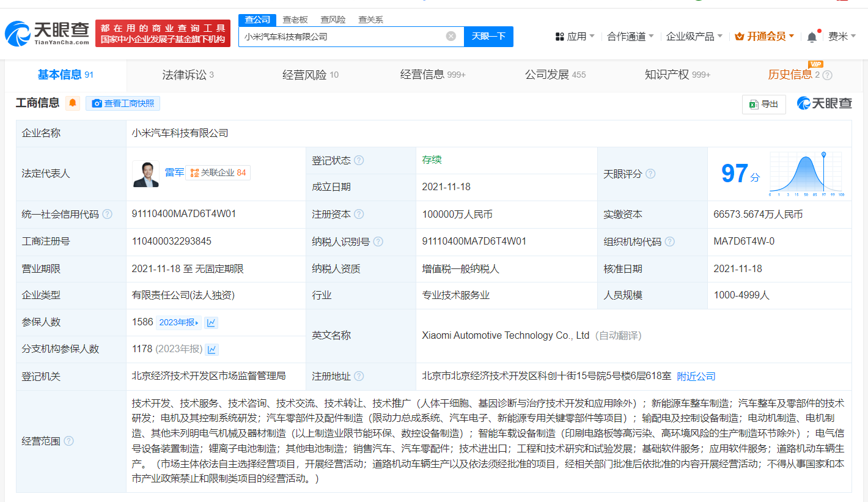Expand the 应用 dropdown menu
Image resolution: width=868 pixels, height=502 pixels.
point(575,37)
